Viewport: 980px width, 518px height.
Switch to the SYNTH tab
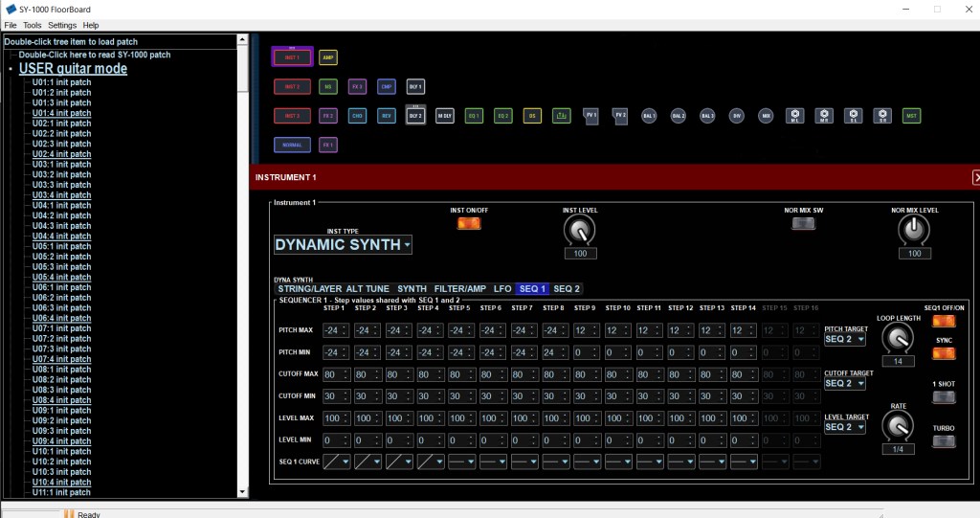pyautogui.click(x=412, y=289)
